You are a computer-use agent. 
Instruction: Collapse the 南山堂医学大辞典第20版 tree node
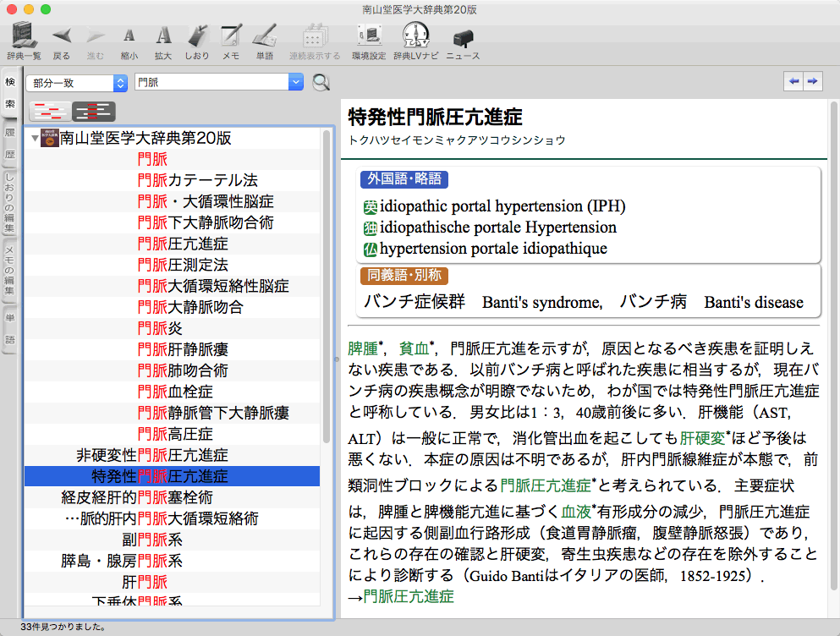point(34,138)
